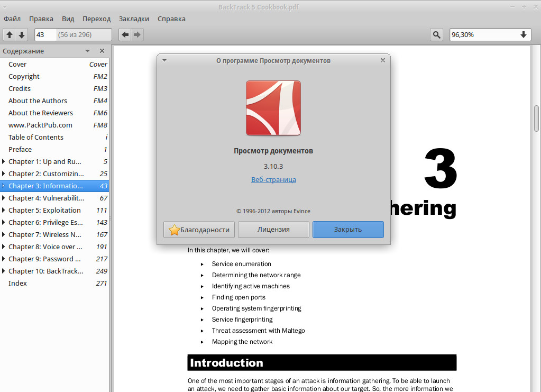Expand Chapter 4: Vulnerability tree item

click(4, 198)
